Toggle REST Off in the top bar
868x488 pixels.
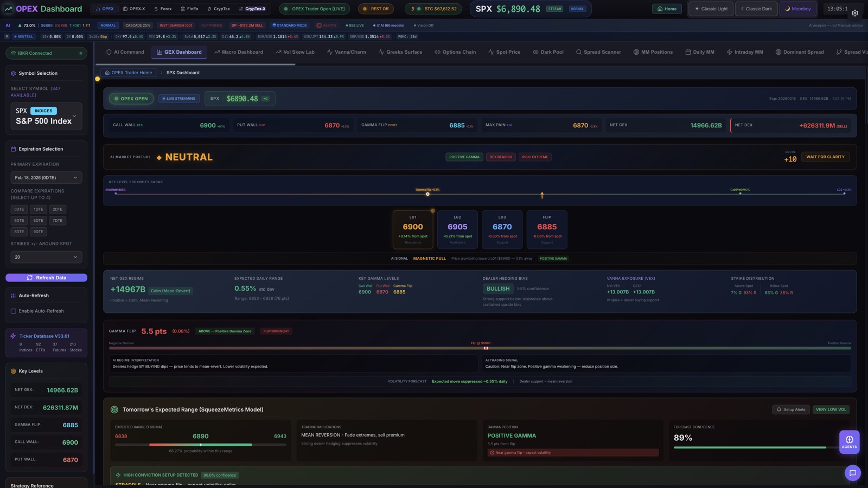[375, 9]
